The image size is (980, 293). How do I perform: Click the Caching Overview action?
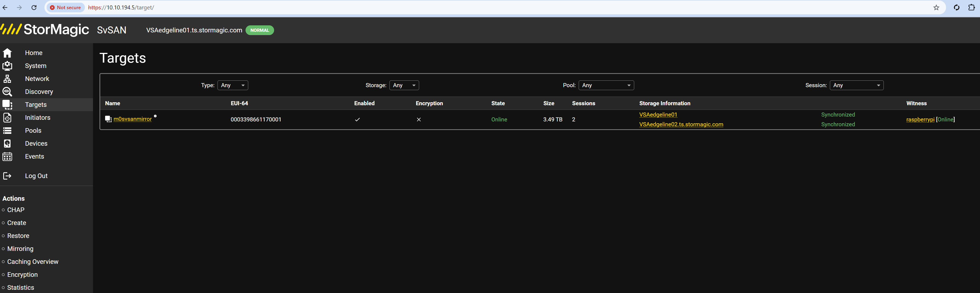coord(33,262)
